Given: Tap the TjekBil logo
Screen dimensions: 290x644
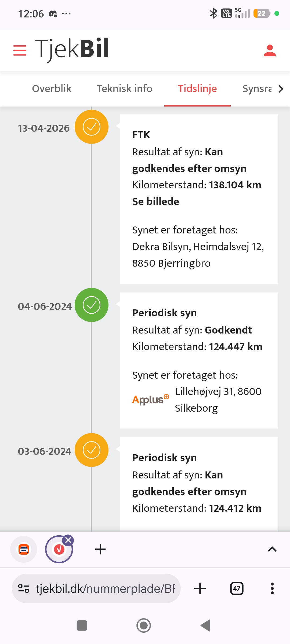Looking at the screenshot, I should coord(72,49).
